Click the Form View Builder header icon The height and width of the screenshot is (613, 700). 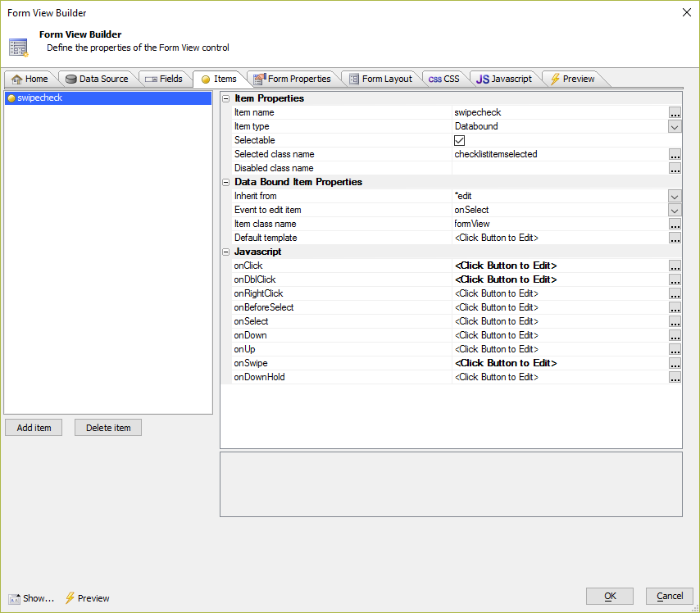(x=18, y=48)
